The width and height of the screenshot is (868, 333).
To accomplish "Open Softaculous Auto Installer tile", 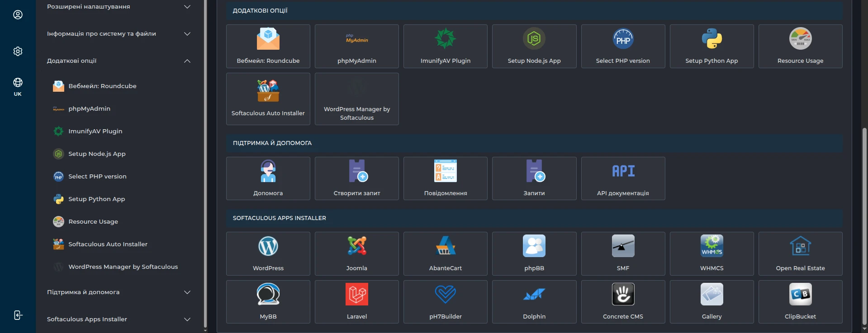I will tap(268, 99).
